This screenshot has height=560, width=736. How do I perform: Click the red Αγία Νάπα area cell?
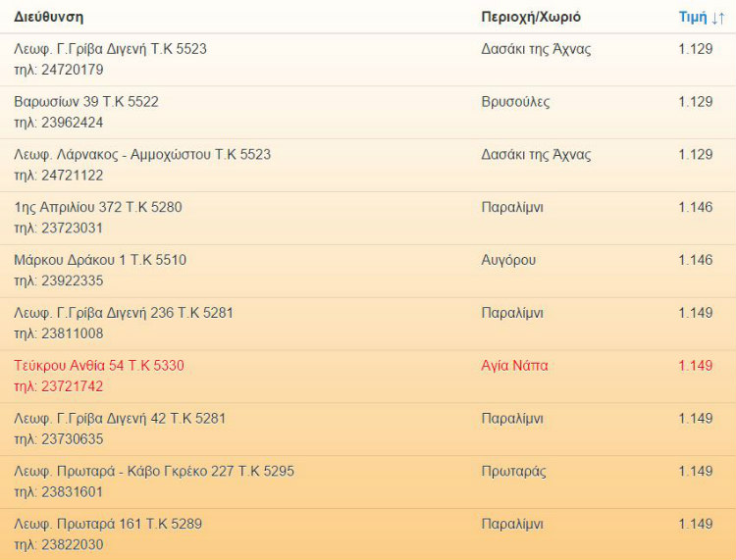point(514,366)
